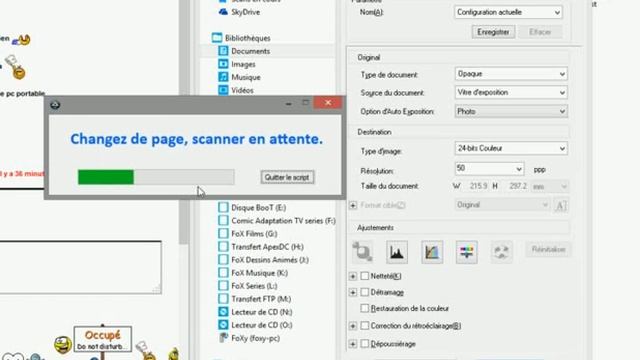Click the Effacer button
The image size is (640, 360).
540,32
